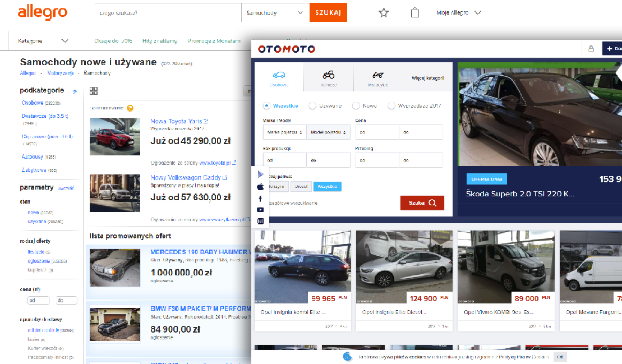This screenshot has height=364, width=622.
Task: Open the Zabytkowe subcategory link
Action: click(34, 170)
